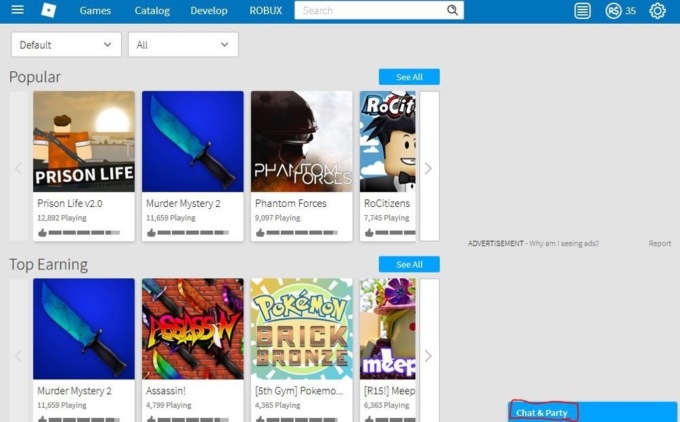Screen dimensions: 680x422
Task: Click '4,365 Playing' count text
Action: pyautogui.click(x=278, y=405)
